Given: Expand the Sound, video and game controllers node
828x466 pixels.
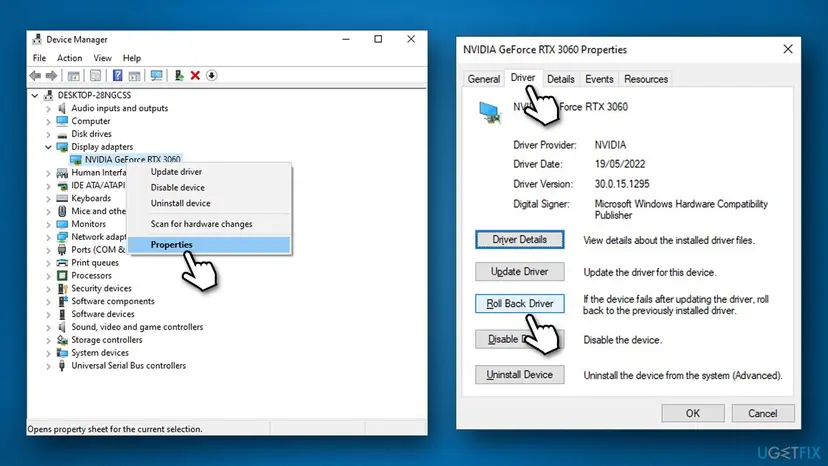Looking at the screenshot, I should pyautogui.click(x=48, y=327).
